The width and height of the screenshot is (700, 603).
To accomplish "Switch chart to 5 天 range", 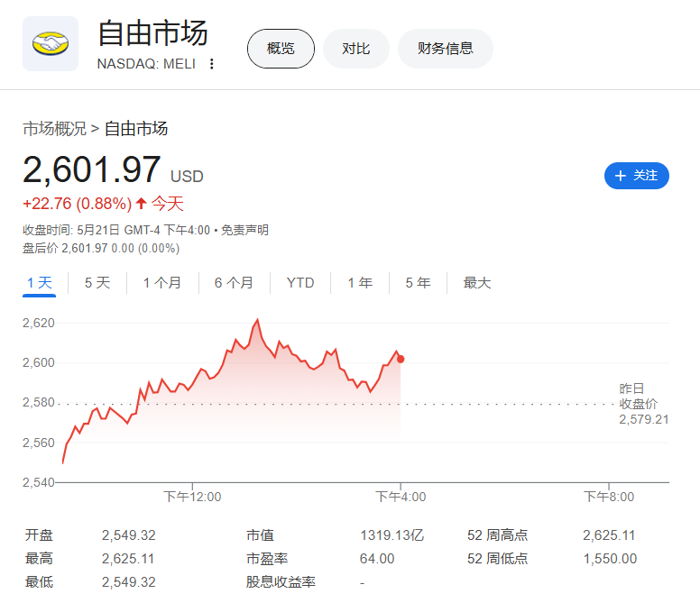I will pos(97,283).
